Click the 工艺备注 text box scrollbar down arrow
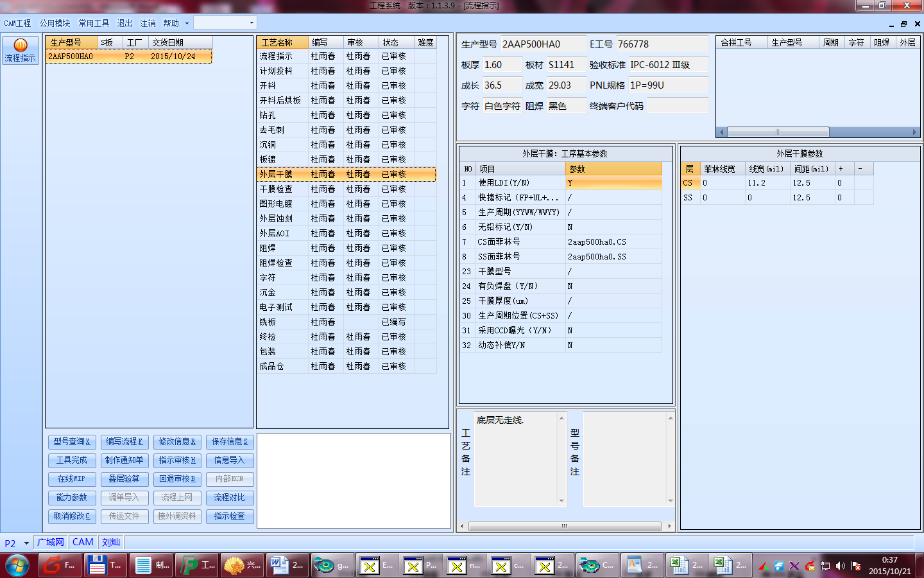Screen dimensions: 924x578 pyautogui.click(x=561, y=501)
